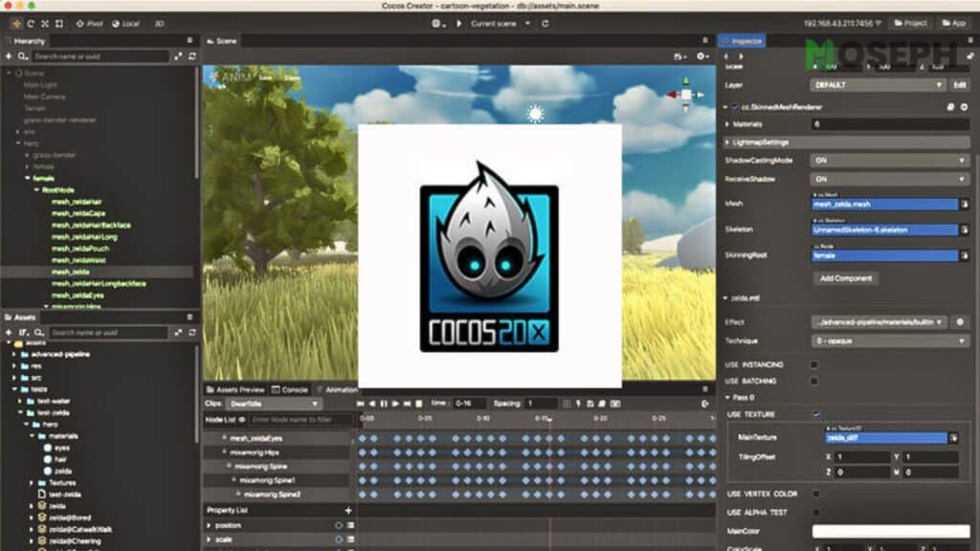980x551 pixels.
Task: Switch to the Scene tab
Action: pyautogui.click(x=222, y=41)
